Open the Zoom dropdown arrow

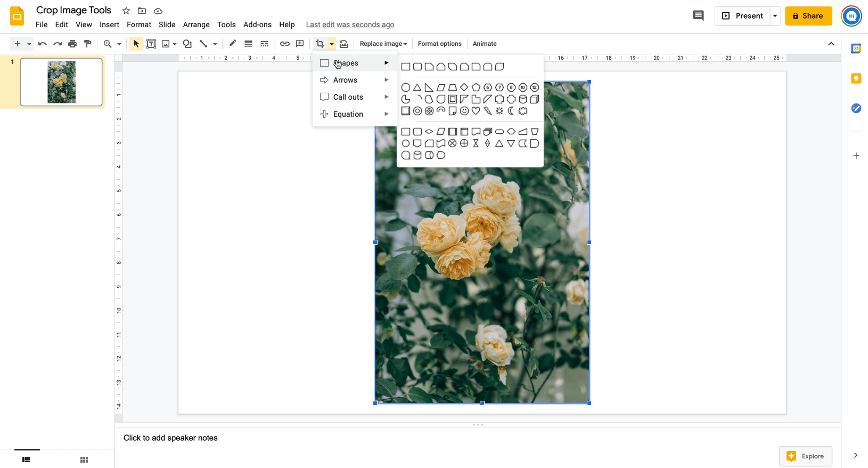[x=119, y=44]
